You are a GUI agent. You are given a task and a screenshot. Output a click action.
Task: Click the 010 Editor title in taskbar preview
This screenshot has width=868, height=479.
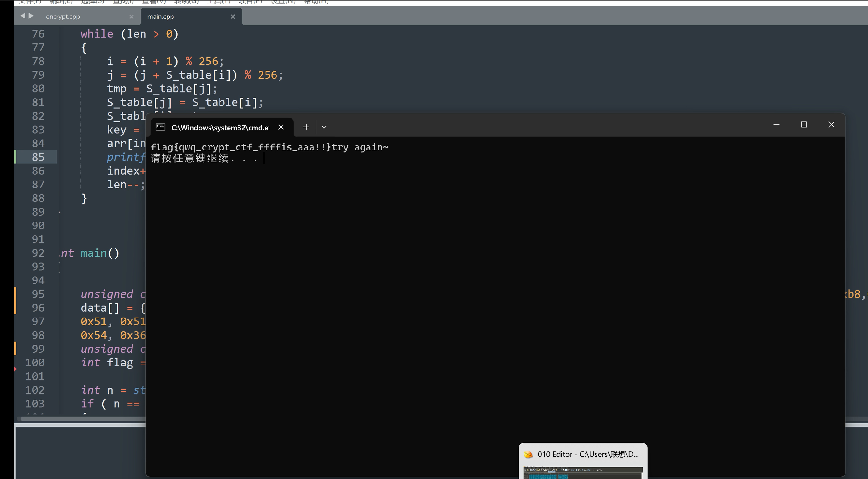[588, 454]
